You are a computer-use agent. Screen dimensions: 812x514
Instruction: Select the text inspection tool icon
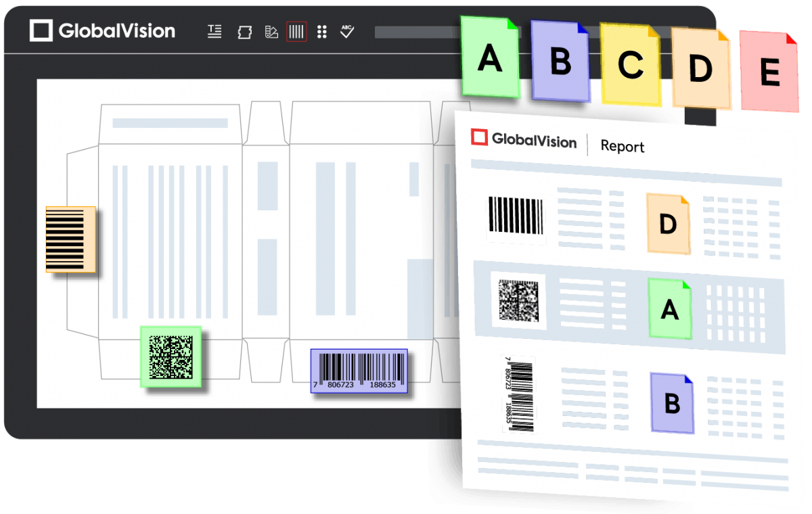point(215,31)
